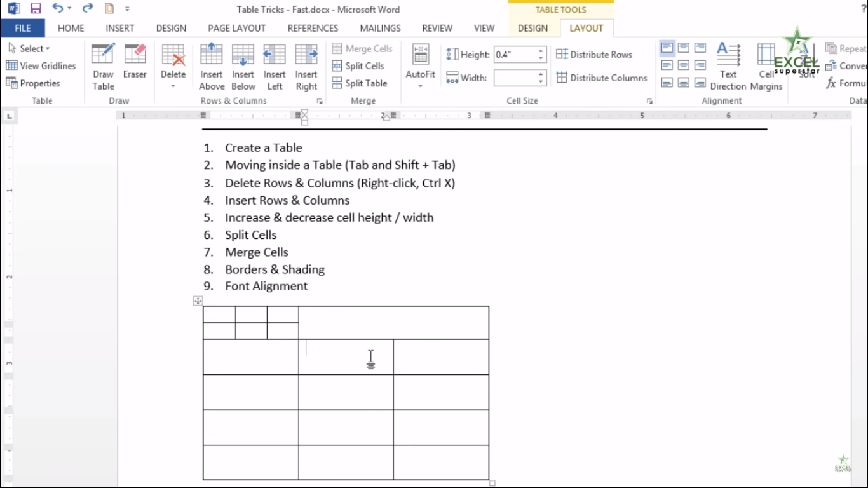Viewport: 868px width, 488px height.
Task: Switch to REFERENCES tab
Action: [313, 29]
